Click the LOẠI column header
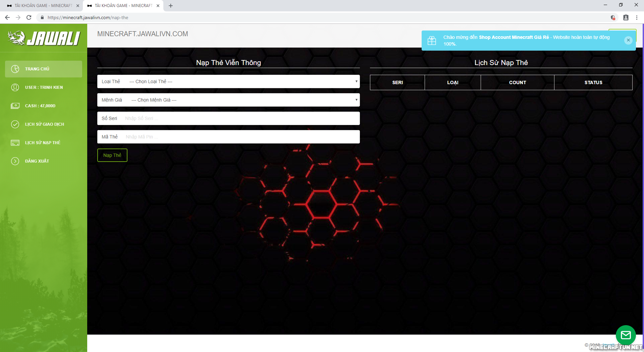The width and height of the screenshot is (644, 352). pyautogui.click(x=453, y=82)
